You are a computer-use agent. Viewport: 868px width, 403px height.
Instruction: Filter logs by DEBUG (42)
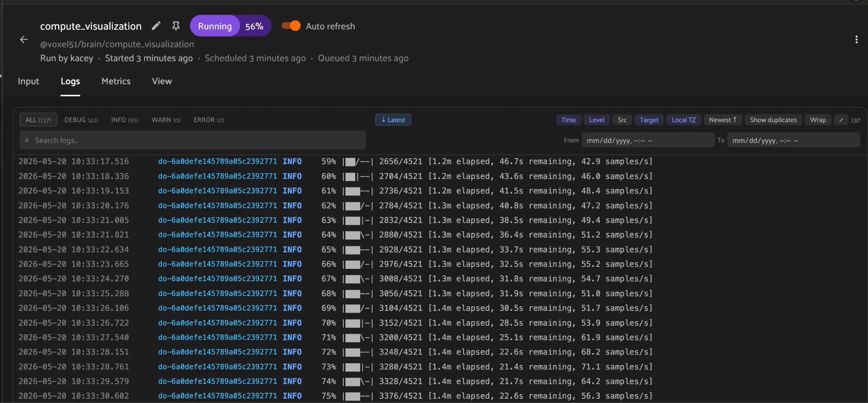tap(81, 120)
